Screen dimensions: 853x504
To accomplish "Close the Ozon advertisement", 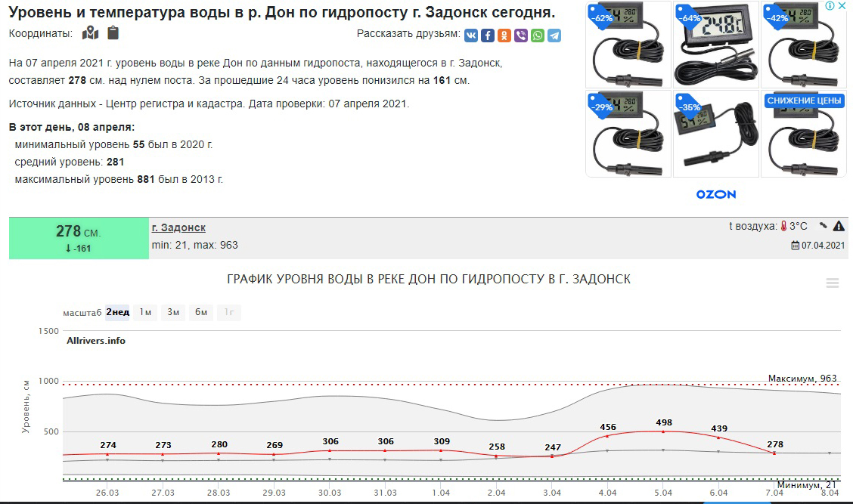I will tap(842, 6).
